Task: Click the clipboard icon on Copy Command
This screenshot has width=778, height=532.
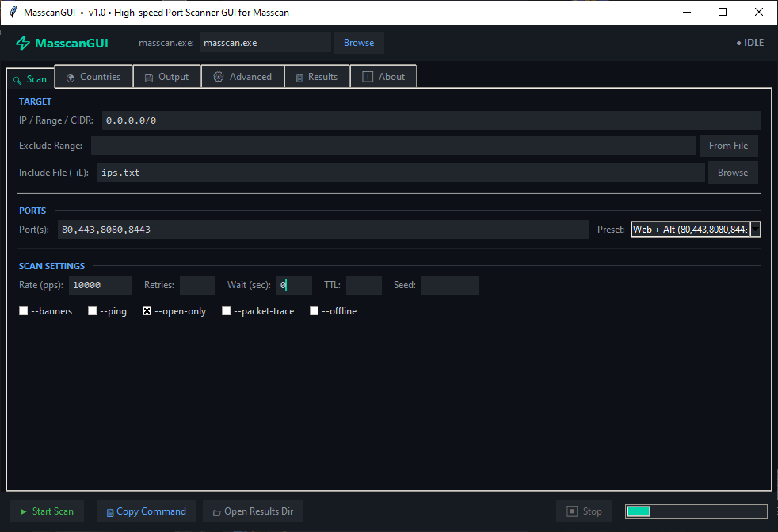Action: (110, 513)
